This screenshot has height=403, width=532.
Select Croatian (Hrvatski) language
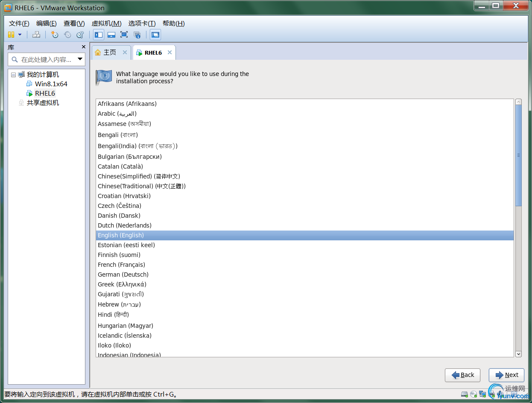(305, 196)
